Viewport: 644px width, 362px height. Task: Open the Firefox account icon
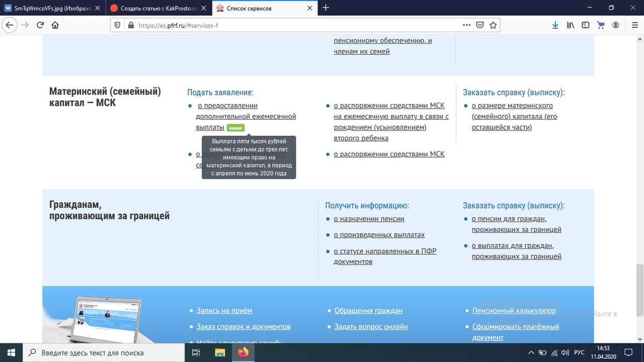[616, 25]
